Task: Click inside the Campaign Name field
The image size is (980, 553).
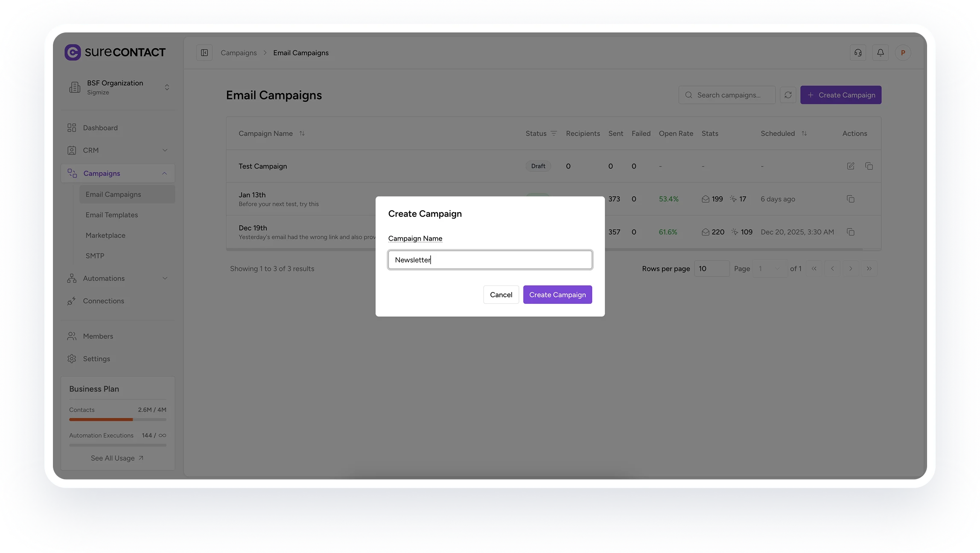Action: pos(490,259)
